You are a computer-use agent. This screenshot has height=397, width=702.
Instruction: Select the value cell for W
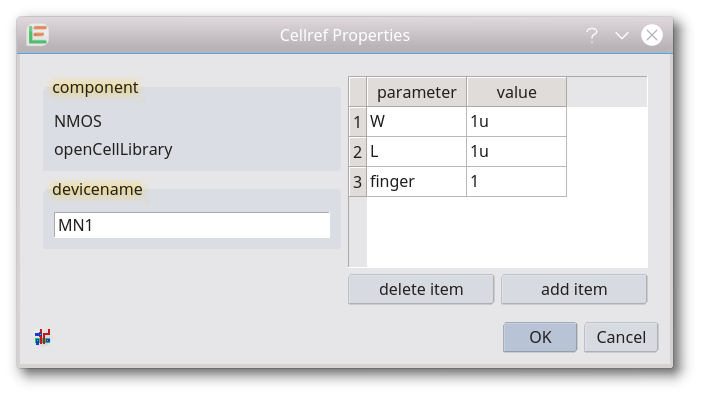tap(516, 121)
